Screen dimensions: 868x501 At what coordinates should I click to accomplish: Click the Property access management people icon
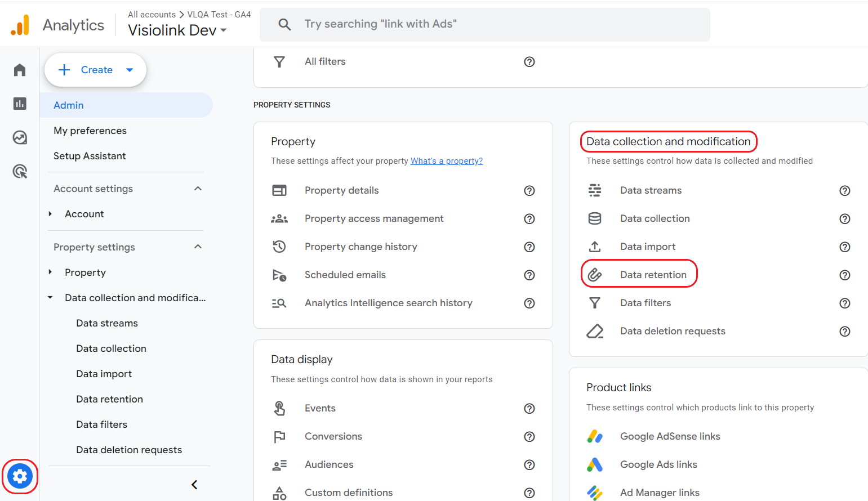[x=279, y=218]
